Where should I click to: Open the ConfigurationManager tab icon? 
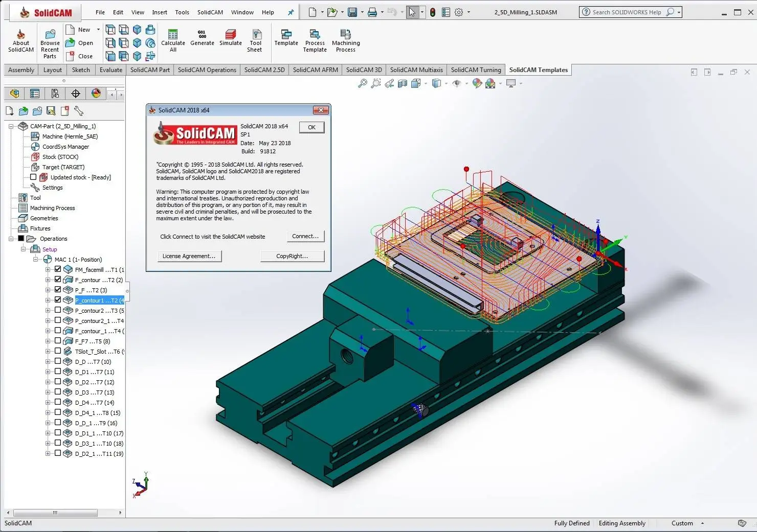(55, 94)
